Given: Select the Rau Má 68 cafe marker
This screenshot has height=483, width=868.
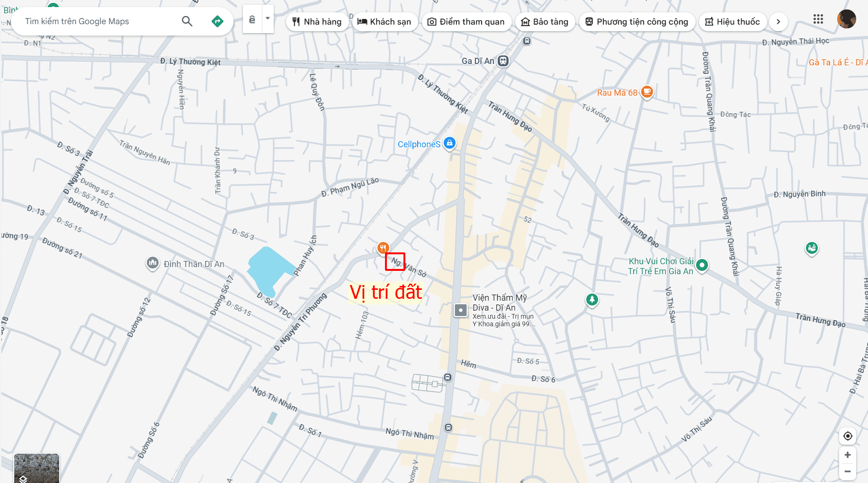Looking at the screenshot, I should (x=647, y=91).
